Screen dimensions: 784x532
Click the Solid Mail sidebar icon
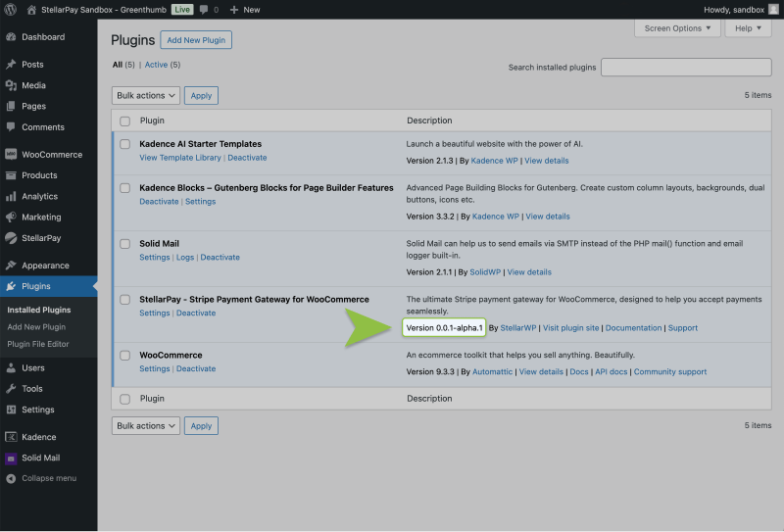coord(11,458)
